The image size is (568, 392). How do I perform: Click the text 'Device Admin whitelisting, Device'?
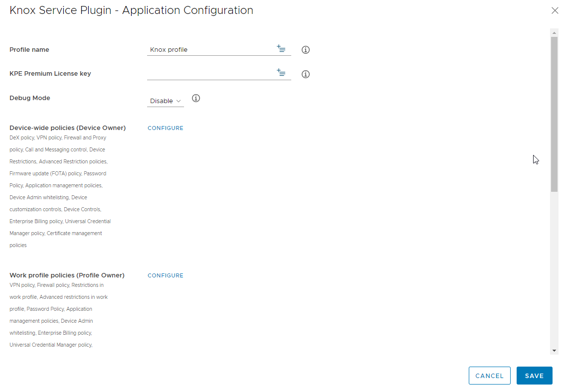48,197
